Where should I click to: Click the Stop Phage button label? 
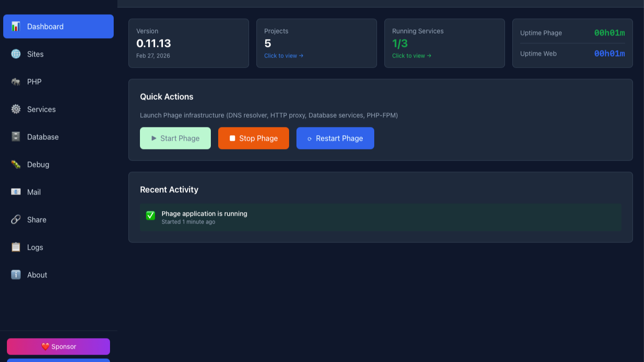click(259, 138)
